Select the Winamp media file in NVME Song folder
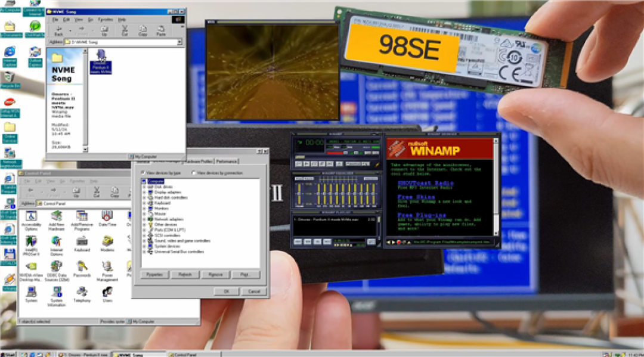 [x=101, y=62]
